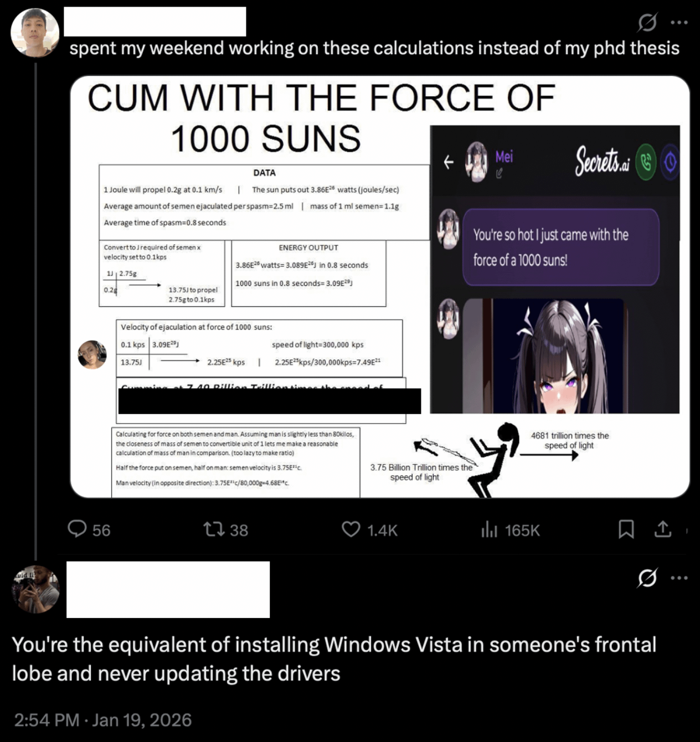700x742 pixels.
Task: Click the chat bubble about 1000 suns
Action: pos(560,247)
